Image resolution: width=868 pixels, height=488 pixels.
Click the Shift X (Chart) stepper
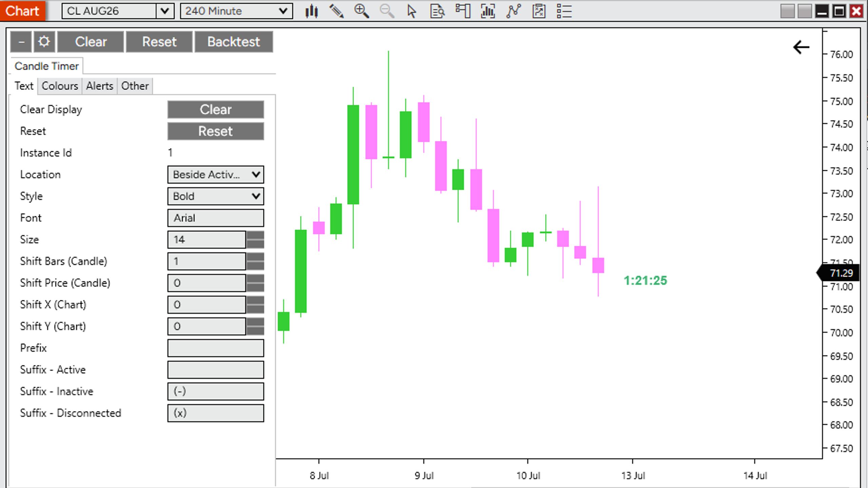255,305
